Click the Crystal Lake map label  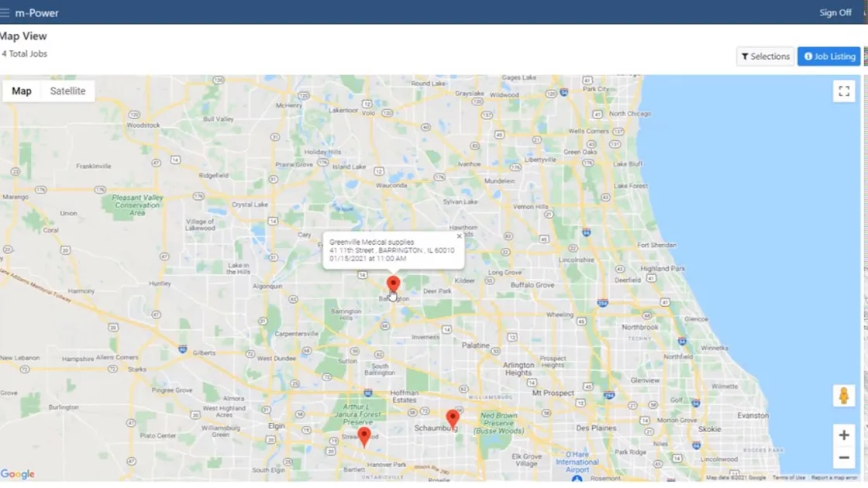[250, 204]
